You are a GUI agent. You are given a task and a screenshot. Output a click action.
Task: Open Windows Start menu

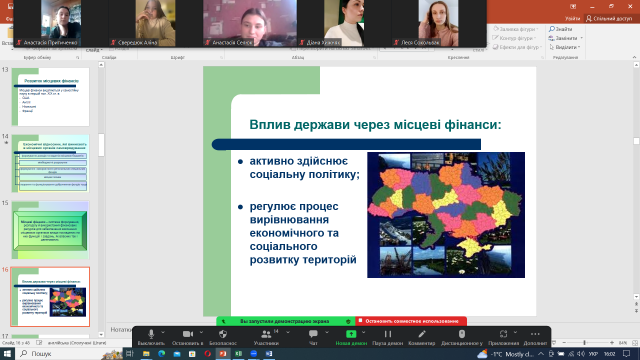click(7, 353)
